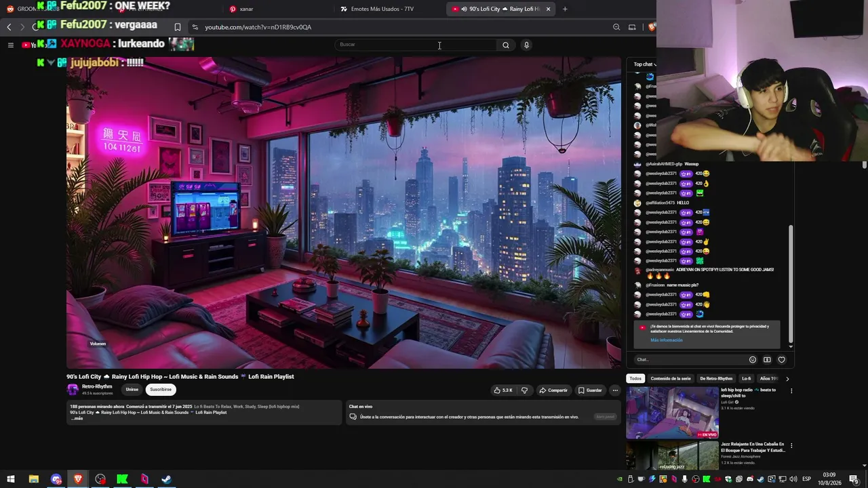Open options for Jazz Relajante video
The height and width of the screenshot is (488, 868).
click(x=791, y=446)
